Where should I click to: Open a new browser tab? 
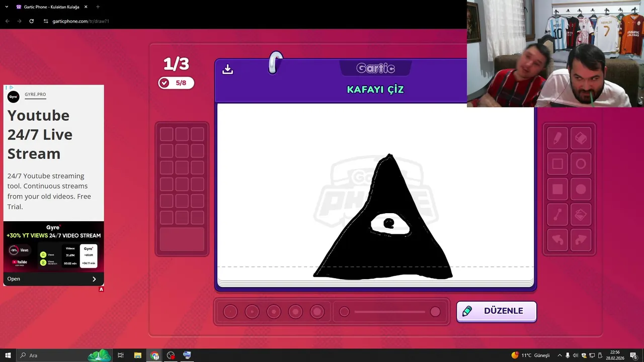point(98,7)
